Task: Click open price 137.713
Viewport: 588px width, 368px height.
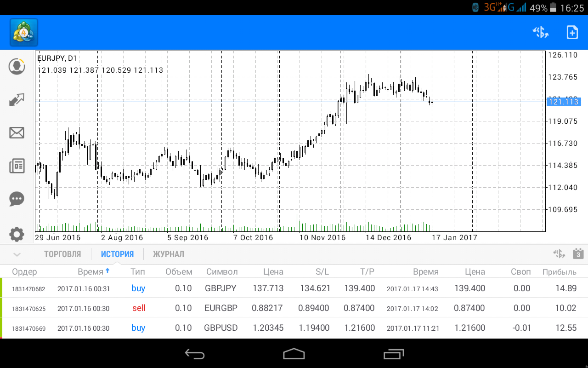Action: point(268,288)
